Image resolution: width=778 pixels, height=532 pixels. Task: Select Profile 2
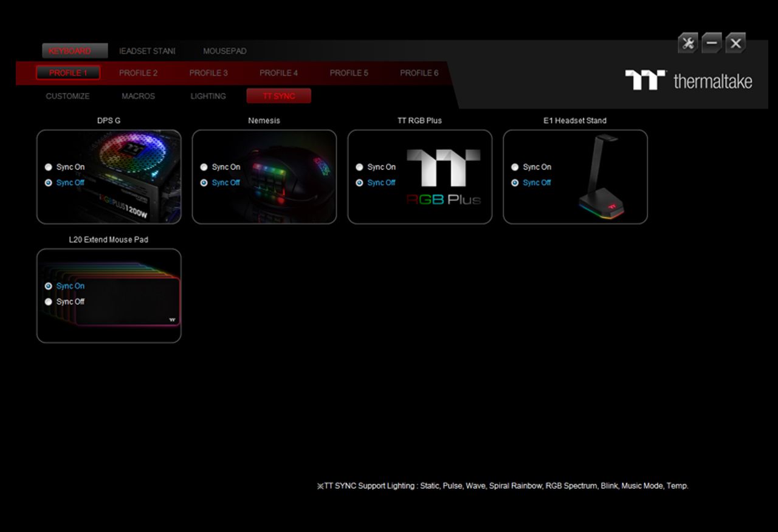point(138,73)
